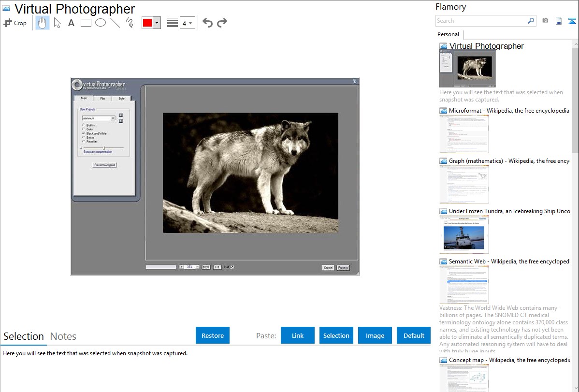Click the Default paste button
The height and width of the screenshot is (392, 579).
click(414, 335)
